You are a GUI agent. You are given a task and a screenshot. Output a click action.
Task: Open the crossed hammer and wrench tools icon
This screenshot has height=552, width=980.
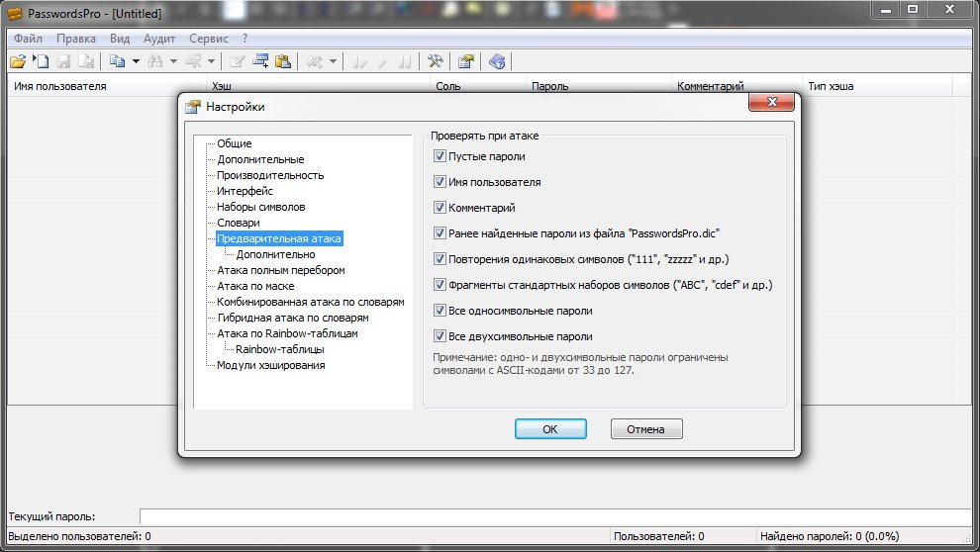coord(435,61)
